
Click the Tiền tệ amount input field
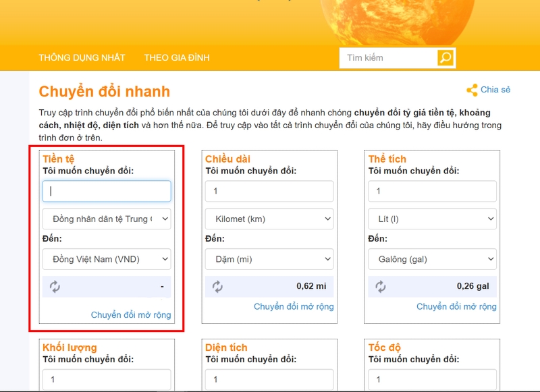tap(107, 191)
